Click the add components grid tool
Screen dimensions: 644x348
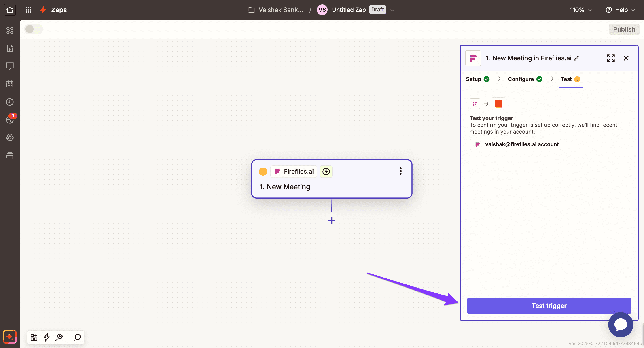[34, 337]
